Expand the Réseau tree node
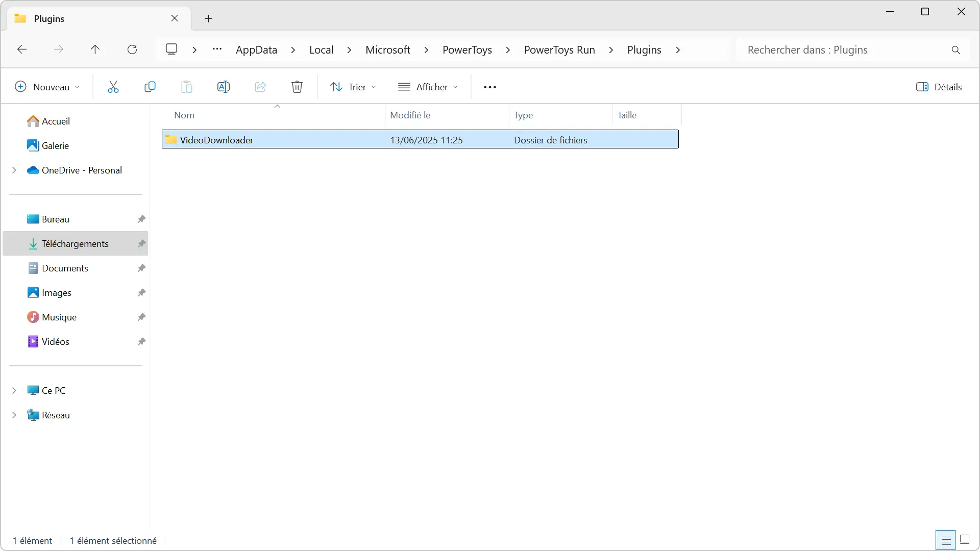This screenshot has height=551, width=980. [x=14, y=415]
